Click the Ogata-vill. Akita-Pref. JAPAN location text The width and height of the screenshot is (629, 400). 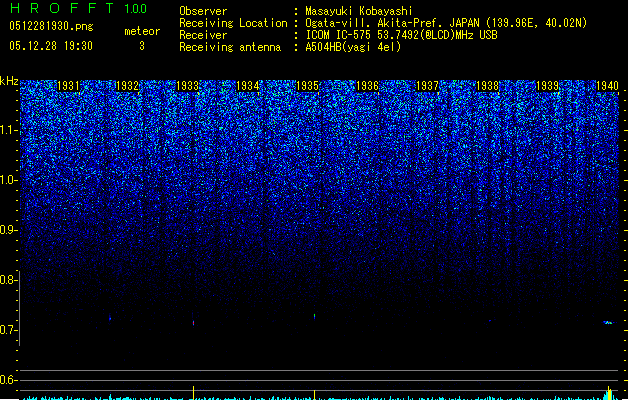pyautogui.click(x=446, y=23)
